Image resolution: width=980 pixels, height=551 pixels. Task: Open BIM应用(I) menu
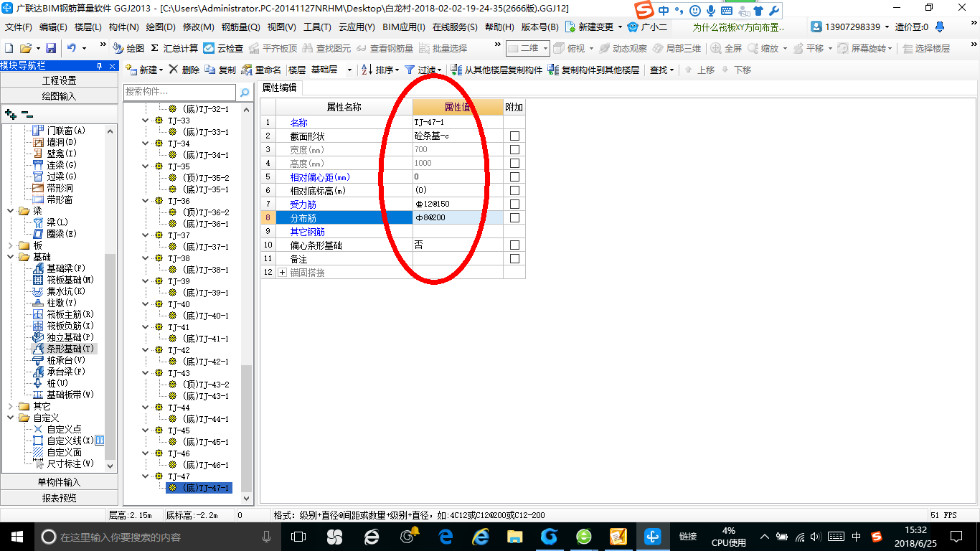click(x=405, y=27)
